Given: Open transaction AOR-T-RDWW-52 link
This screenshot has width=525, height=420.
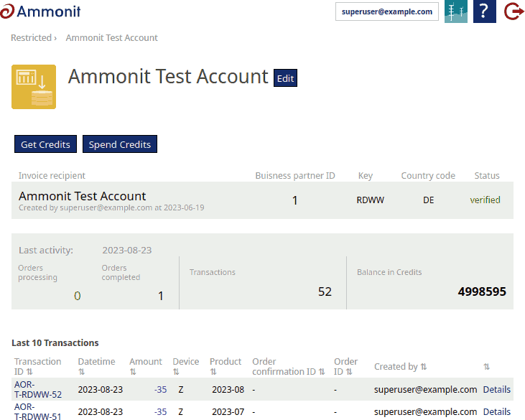Looking at the screenshot, I should [38, 390].
